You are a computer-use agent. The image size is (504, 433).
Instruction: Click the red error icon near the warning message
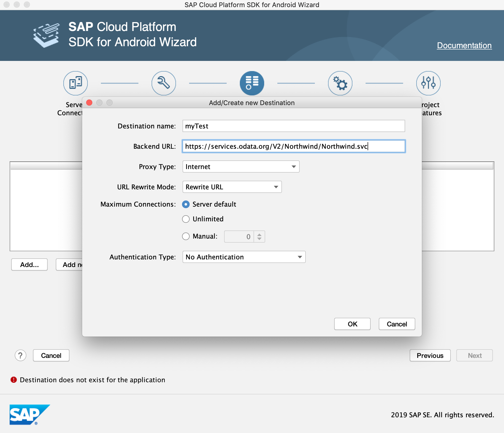[13, 380]
